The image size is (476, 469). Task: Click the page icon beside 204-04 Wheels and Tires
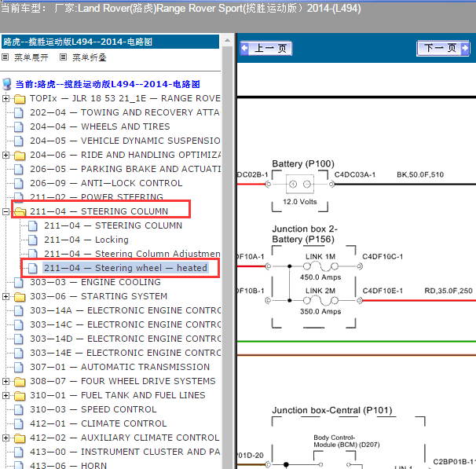pyautogui.click(x=19, y=126)
